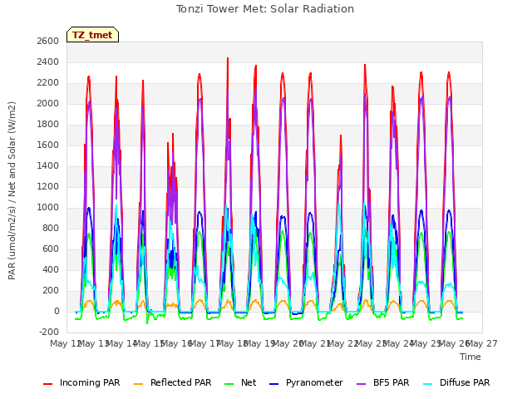Click the cyan Diffuse PAR legend swatch

428,384
